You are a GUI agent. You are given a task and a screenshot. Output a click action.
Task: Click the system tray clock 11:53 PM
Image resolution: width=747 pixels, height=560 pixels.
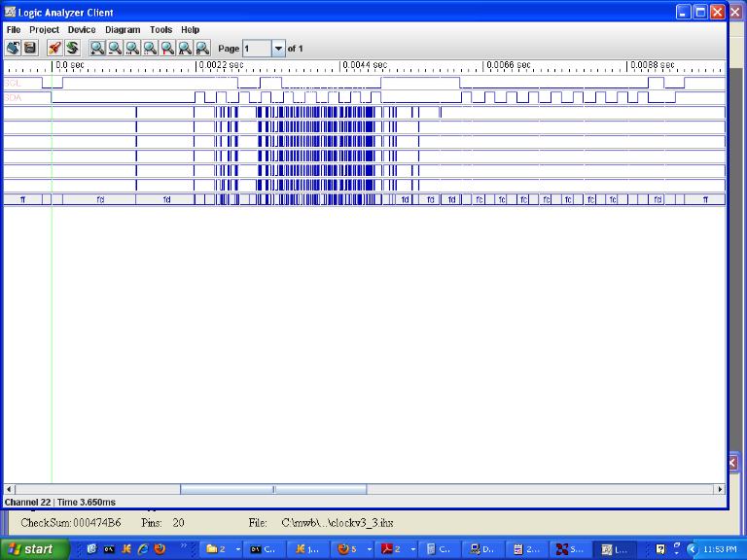720,549
